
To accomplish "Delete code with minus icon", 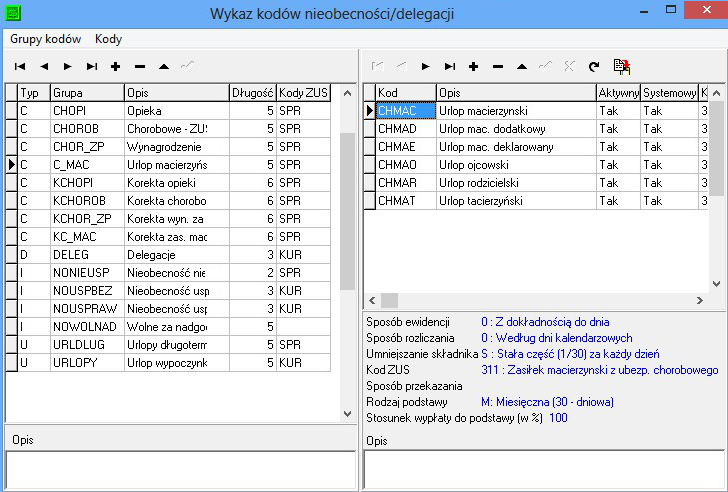I will point(498,66).
